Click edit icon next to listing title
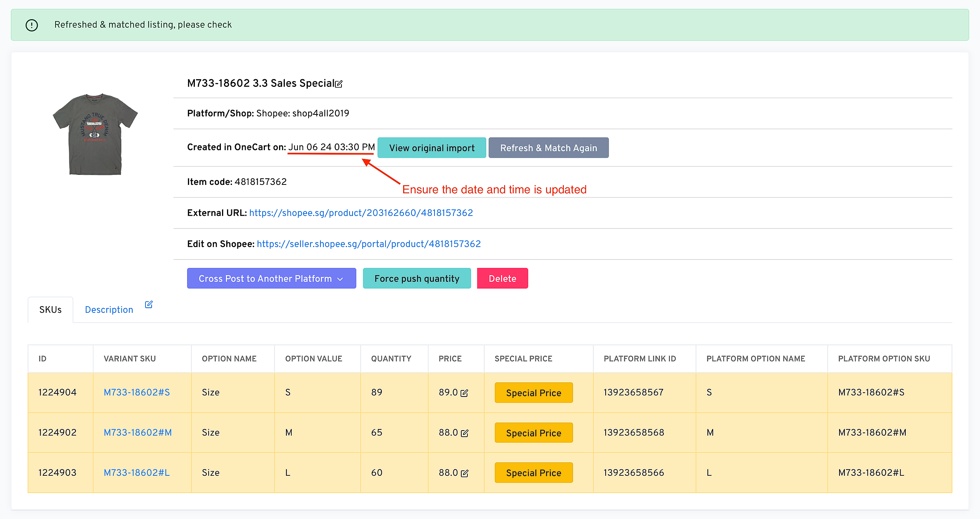The height and width of the screenshot is (519, 980). 339,84
